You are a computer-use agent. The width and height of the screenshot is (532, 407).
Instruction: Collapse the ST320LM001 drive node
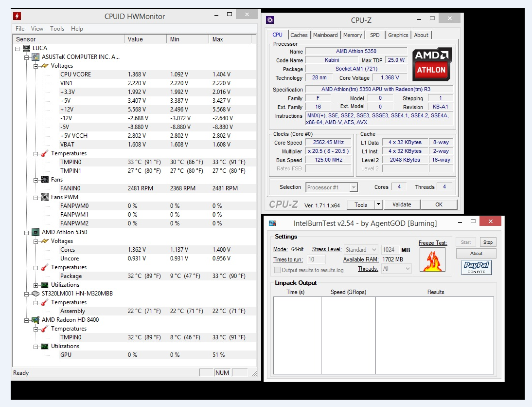26,294
